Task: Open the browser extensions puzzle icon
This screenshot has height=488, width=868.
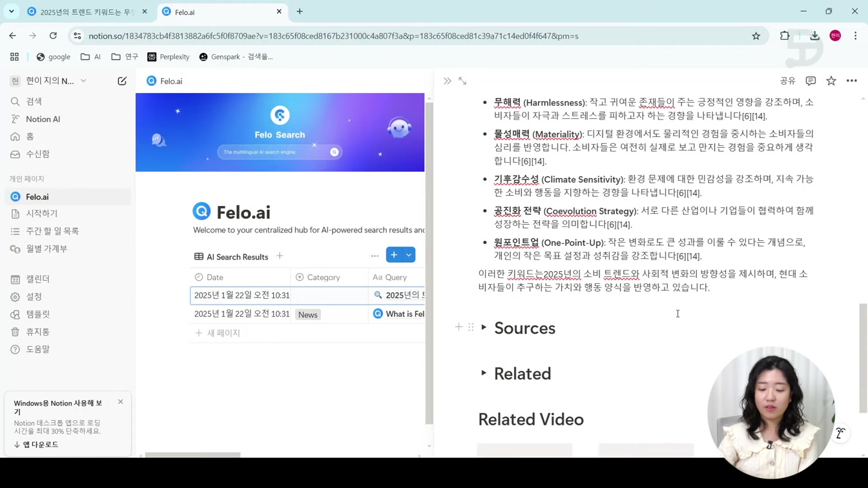Action: click(785, 36)
